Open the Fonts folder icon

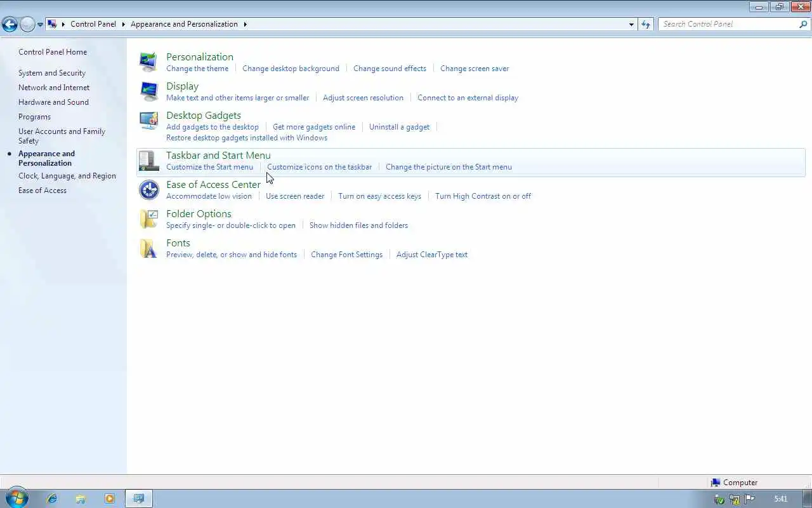[148, 248]
